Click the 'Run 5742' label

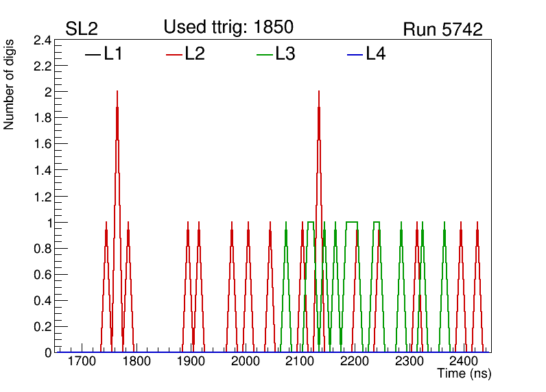(442, 29)
